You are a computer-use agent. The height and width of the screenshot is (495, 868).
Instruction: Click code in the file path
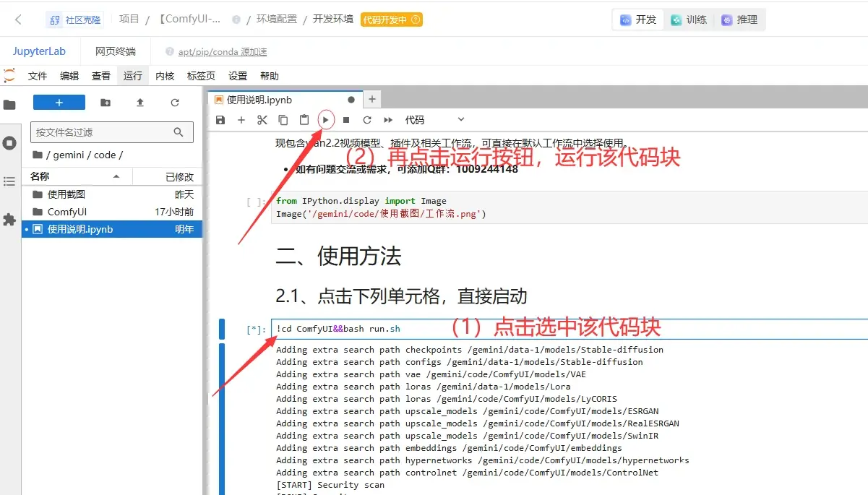[x=105, y=155]
